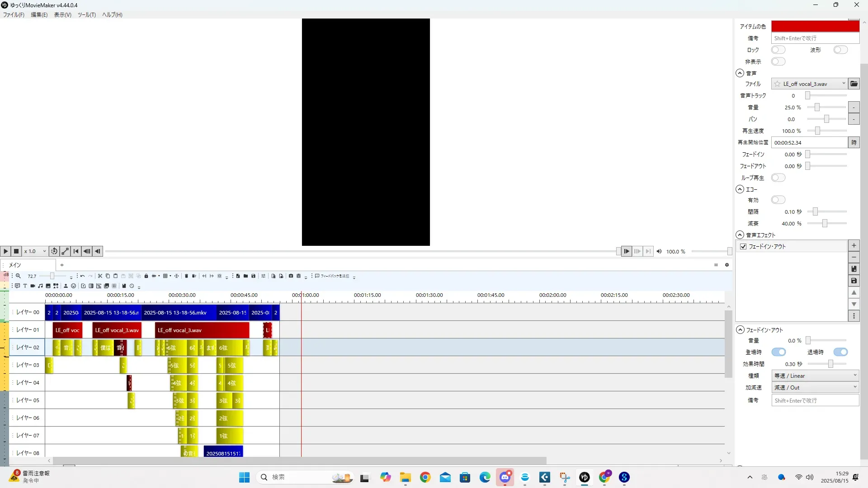Click the plus button to add an audio effect

pyautogui.click(x=854, y=245)
